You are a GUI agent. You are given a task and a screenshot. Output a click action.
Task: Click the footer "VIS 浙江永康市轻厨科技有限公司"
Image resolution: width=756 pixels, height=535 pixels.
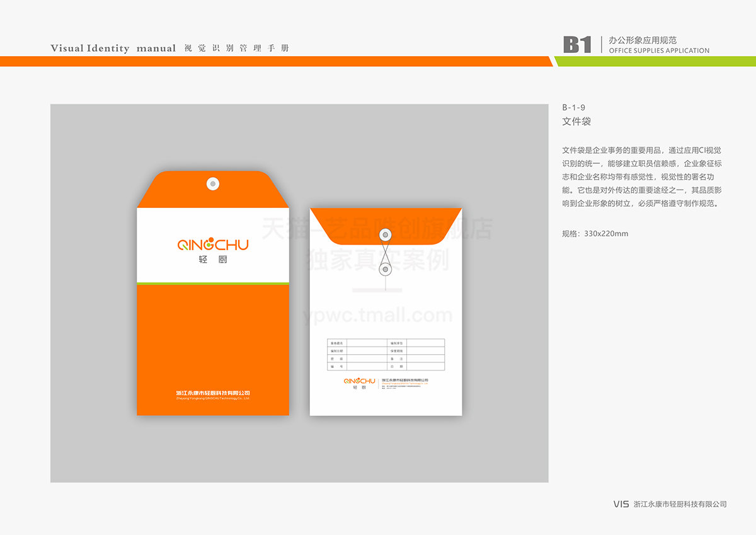[670, 504]
